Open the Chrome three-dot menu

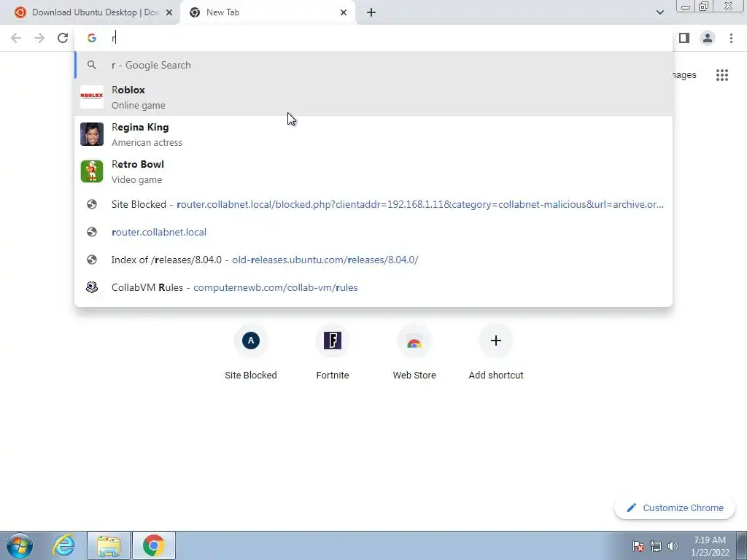(x=731, y=38)
